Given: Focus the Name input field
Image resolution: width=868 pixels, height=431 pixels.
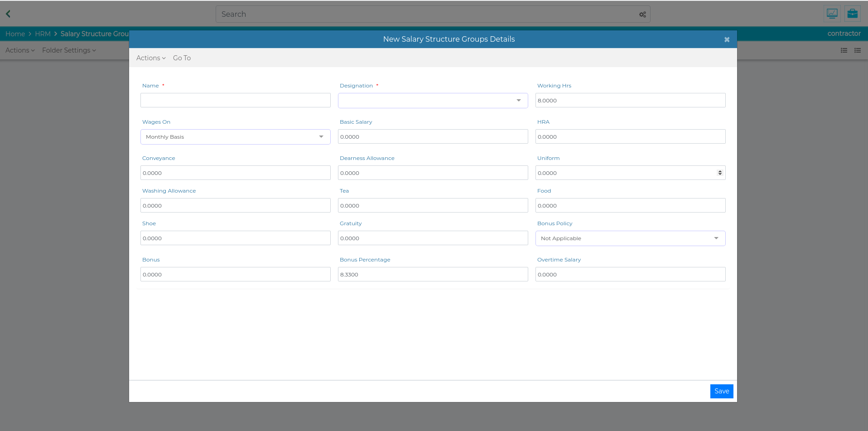Looking at the screenshot, I should coord(236,100).
